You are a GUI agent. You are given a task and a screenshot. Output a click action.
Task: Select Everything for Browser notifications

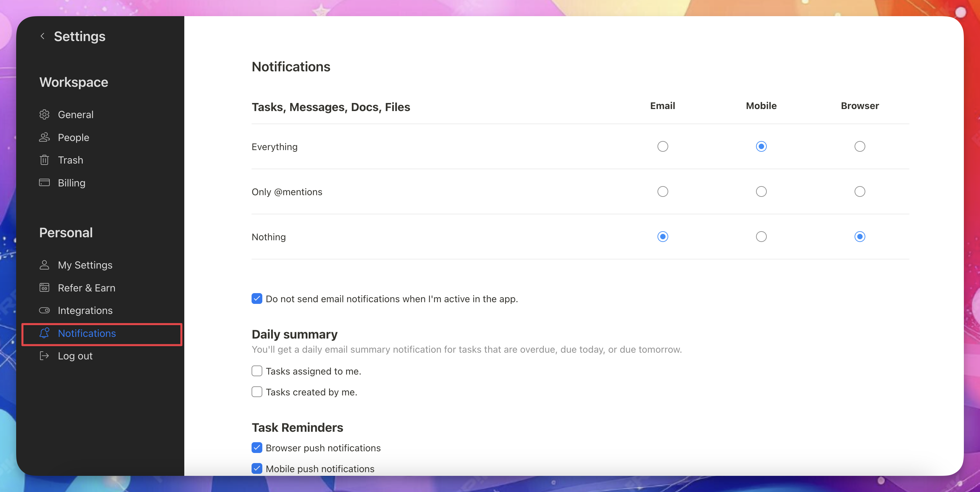(859, 147)
